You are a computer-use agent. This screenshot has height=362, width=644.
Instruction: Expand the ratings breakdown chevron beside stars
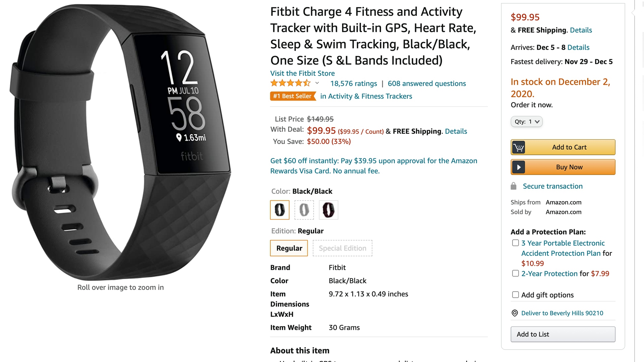click(317, 83)
